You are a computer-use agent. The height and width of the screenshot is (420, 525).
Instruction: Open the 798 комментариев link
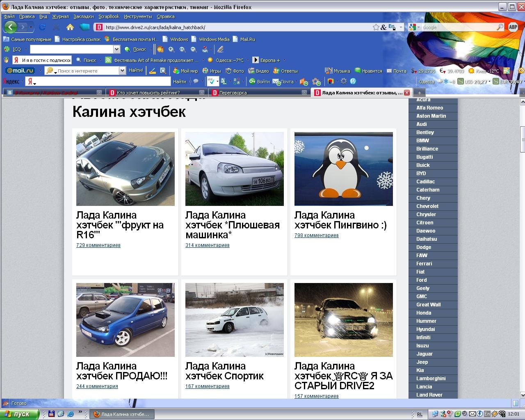coord(317,235)
